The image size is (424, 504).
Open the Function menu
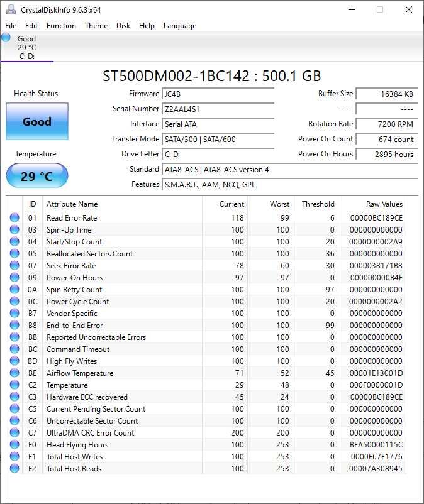pos(61,26)
